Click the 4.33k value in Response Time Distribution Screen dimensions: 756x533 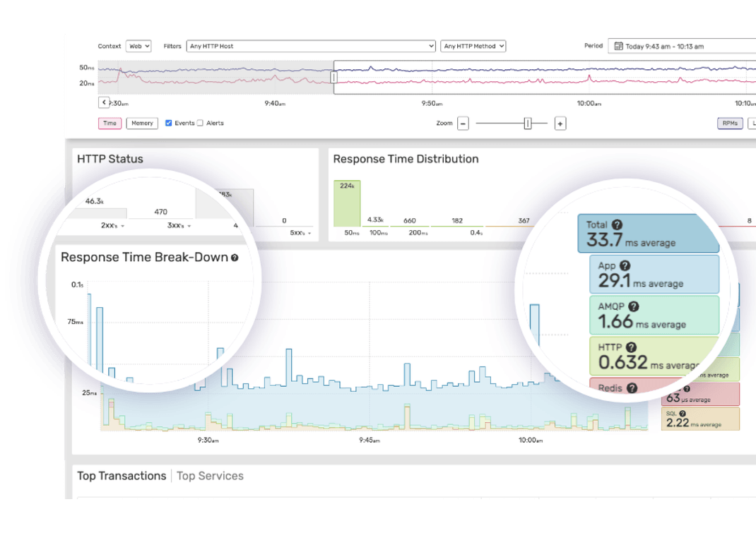(x=375, y=220)
